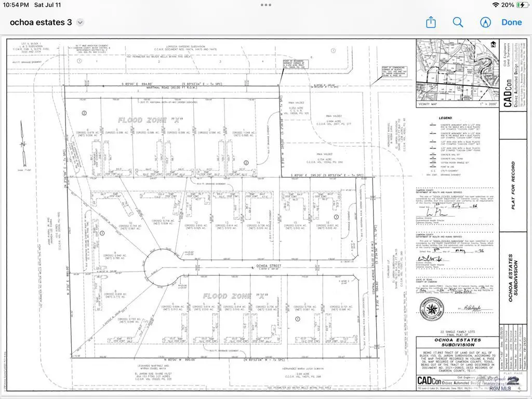Tap the Wi-Fi status icon
Image resolution: width=532 pixels, height=399 pixels.
(x=496, y=5)
